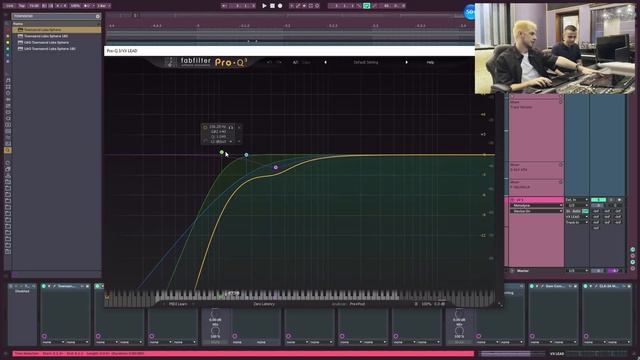Open the Ext. In input dropdown
This screenshot has height=360, width=640.
coord(577,200)
